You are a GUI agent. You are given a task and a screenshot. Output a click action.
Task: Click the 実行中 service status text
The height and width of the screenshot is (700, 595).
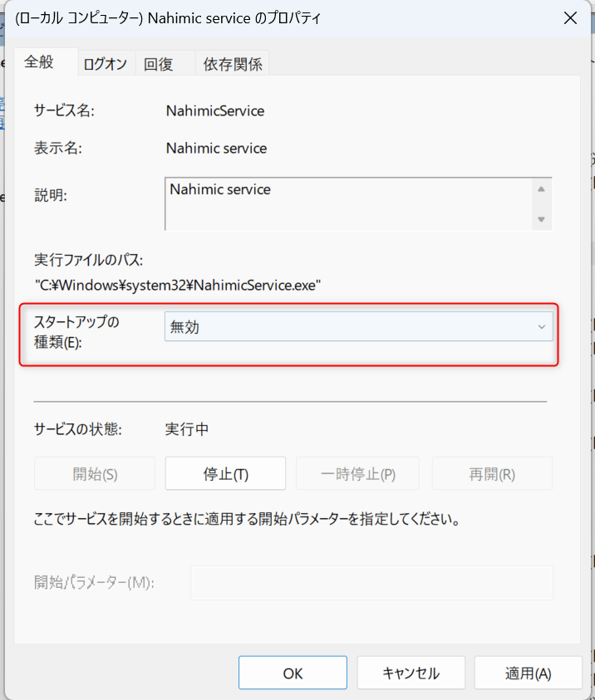pyautogui.click(x=187, y=429)
